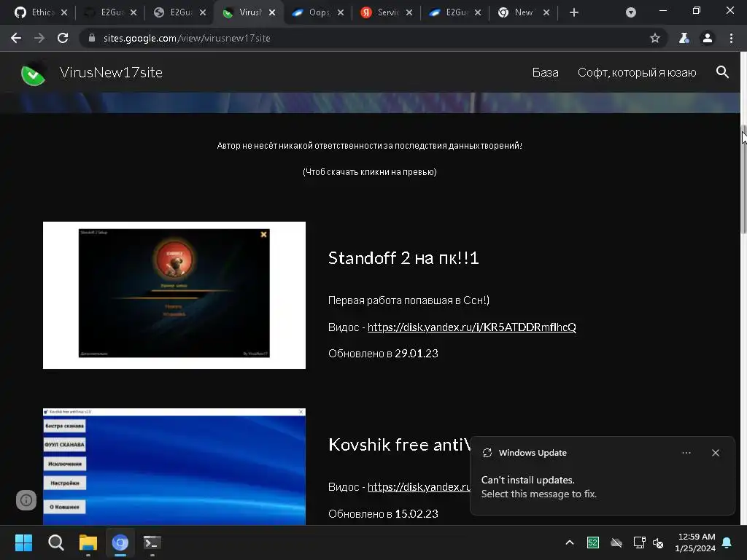
Task: Open File Explorer from taskbar
Action: coord(88,542)
